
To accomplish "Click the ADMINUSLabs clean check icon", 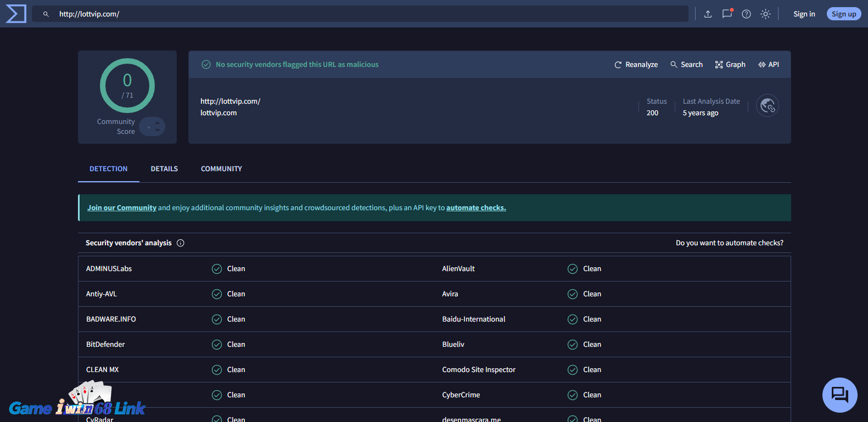I will click(x=217, y=269).
